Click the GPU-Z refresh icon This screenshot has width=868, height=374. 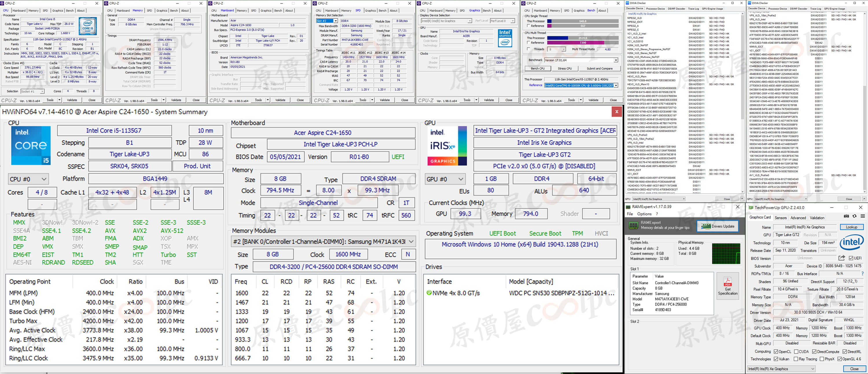[854, 216]
